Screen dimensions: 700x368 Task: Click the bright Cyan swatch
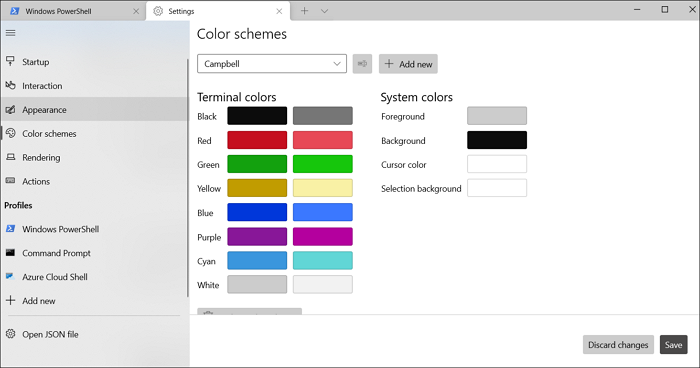point(323,260)
